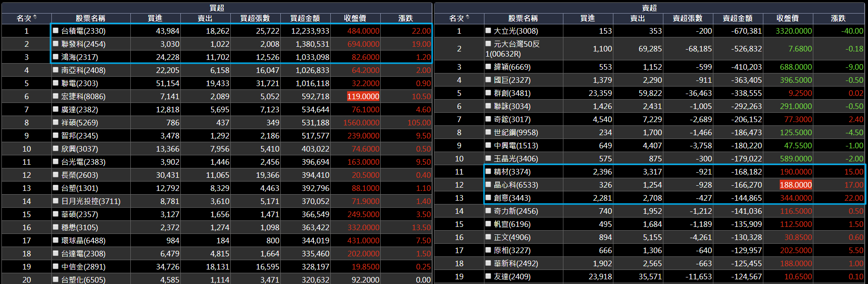The height and width of the screenshot is (284, 868).
Task: Click 買進 header in the 賣超 table
Action: pyautogui.click(x=588, y=18)
